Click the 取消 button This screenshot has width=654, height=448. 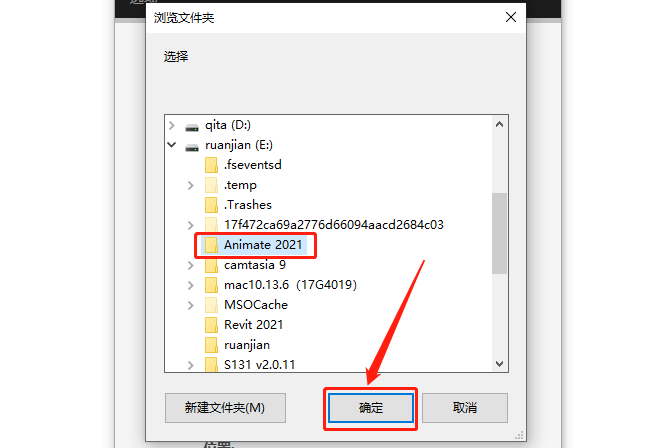[x=465, y=408]
